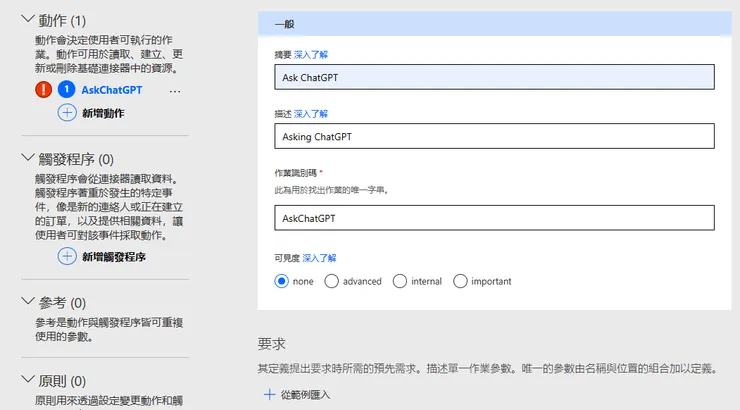Click the 新增動作 button label
Viewport: 740px width, 410px height.
(x=103, y=113)
